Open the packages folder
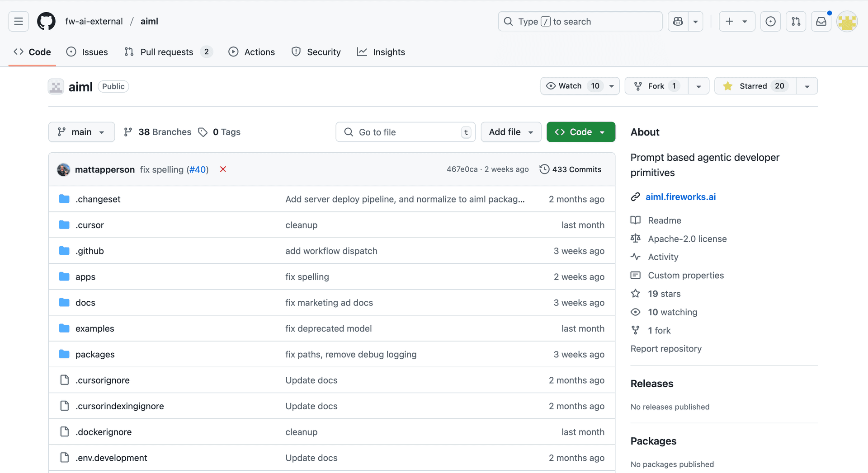This screenshot has width=868, height=473. click(95, 355)
